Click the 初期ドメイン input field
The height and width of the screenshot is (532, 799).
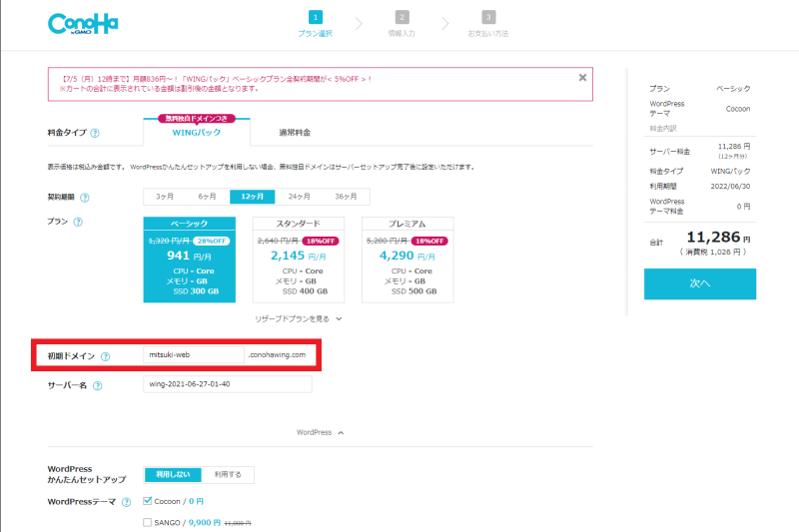click(194, 355)
